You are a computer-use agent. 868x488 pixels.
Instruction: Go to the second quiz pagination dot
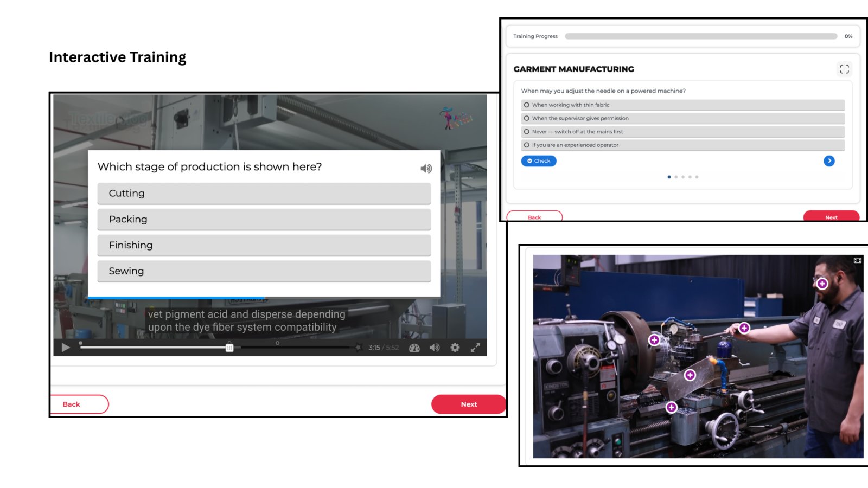pyautogui.click(x=676, y=177)
